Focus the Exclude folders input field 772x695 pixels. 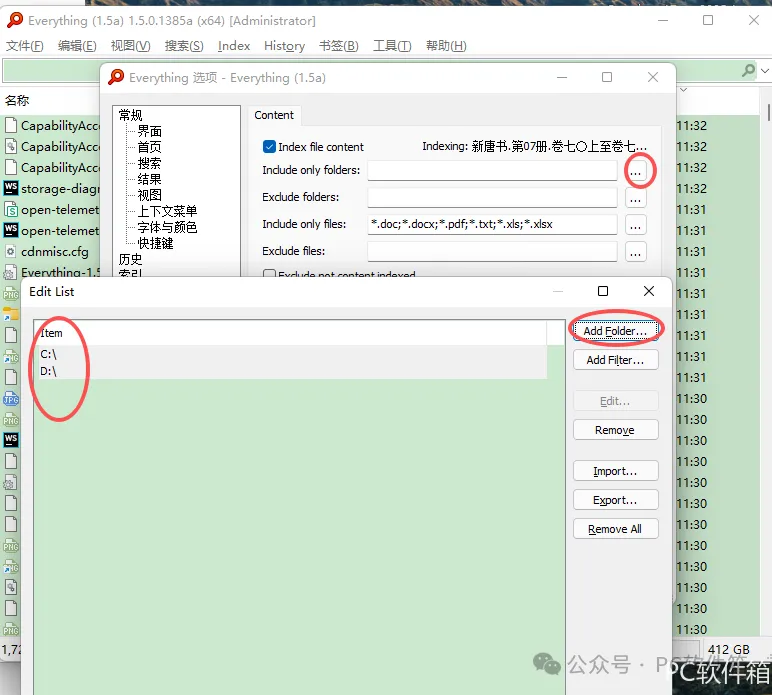pyautogui.click(x=492, y=197)
